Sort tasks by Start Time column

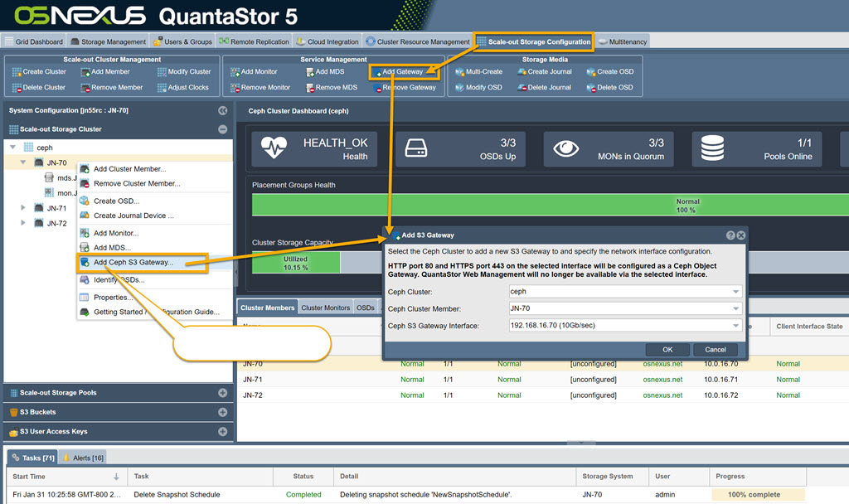point(67,477)
